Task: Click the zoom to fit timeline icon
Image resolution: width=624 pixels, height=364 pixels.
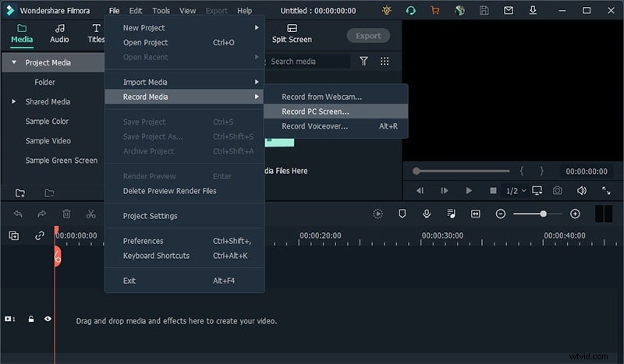Action: [476, 214]
